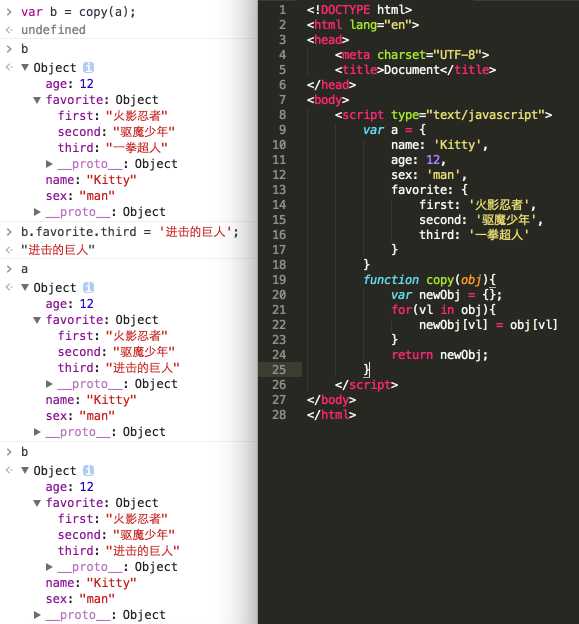This screenshot has height=624, width=579.
Task: Click the '<title>Document</title>' line in the editor
Action: click(x=415, y=70)
